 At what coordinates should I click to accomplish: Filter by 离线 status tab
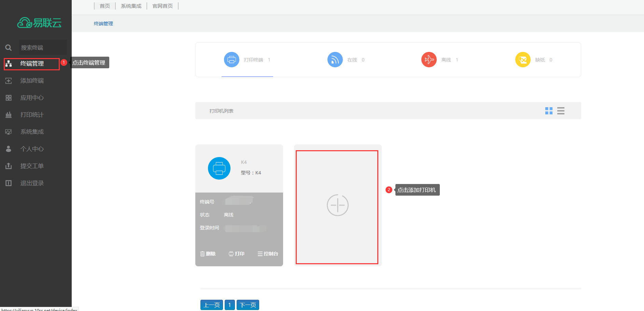pos(446,60)
